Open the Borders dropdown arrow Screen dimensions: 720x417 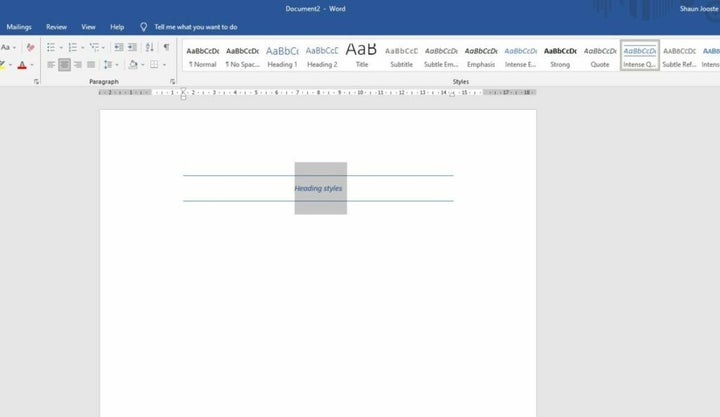[166, 65]
